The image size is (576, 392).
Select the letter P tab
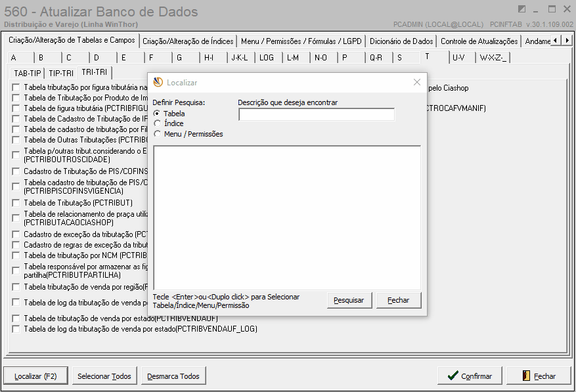[351, 58]
